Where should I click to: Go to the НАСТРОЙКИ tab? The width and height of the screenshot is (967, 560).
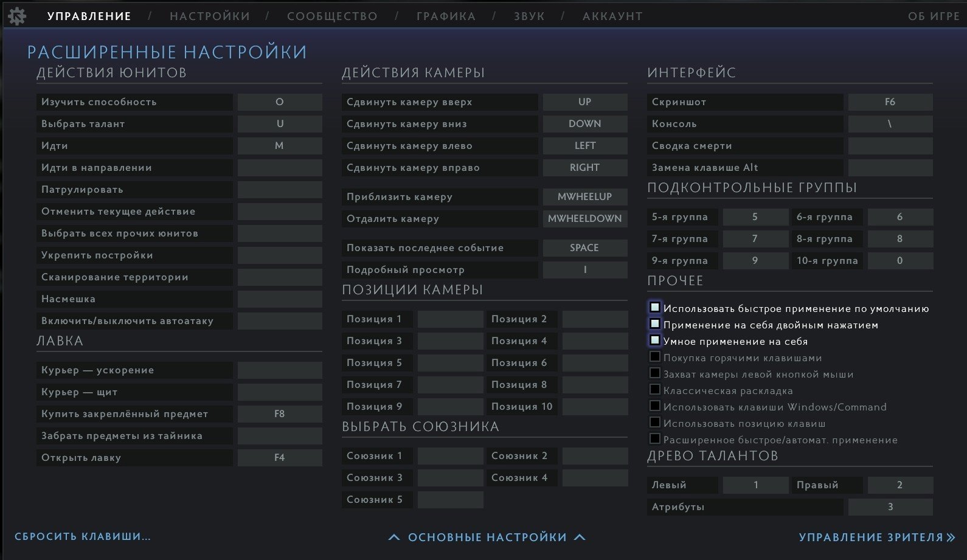(210, 16)
